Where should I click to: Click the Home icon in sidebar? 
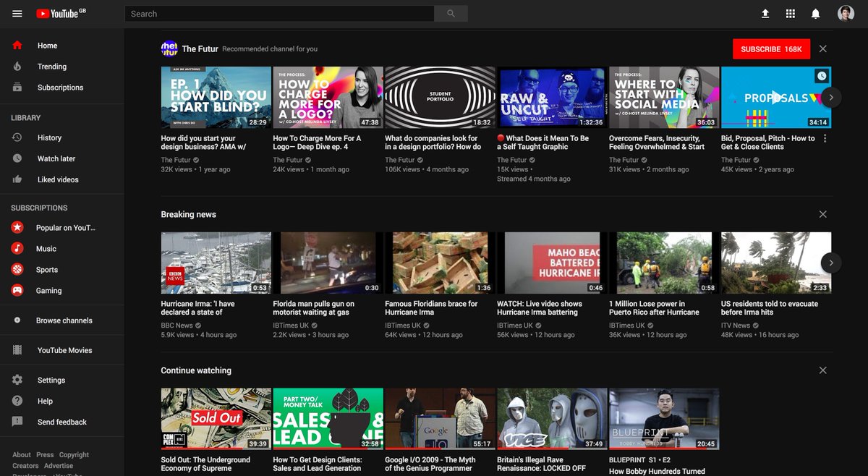click(17, 46)
